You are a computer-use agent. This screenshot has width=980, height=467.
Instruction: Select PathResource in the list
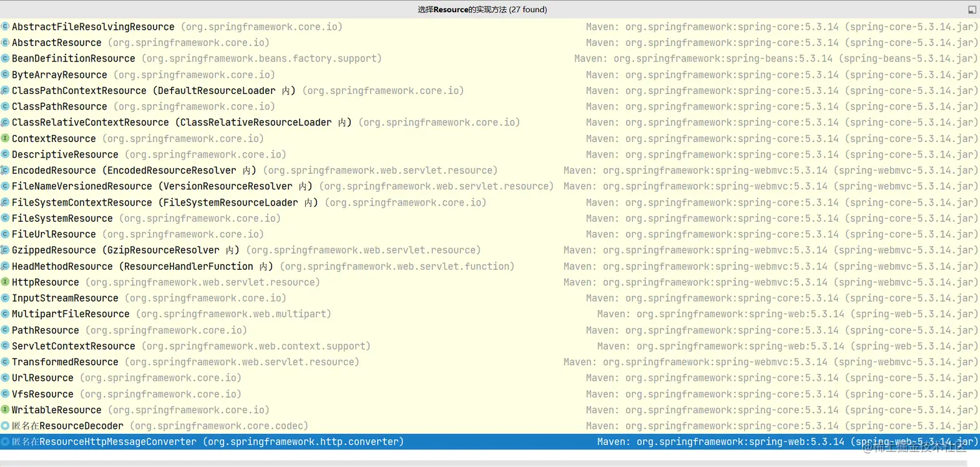click(490, 330)
